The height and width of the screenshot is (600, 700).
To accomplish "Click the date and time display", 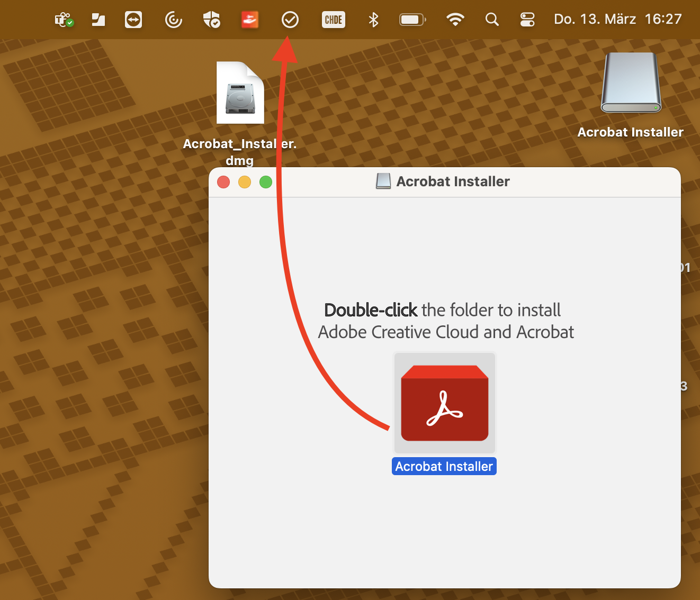I will pyautogui.click(x=617, y=20).
